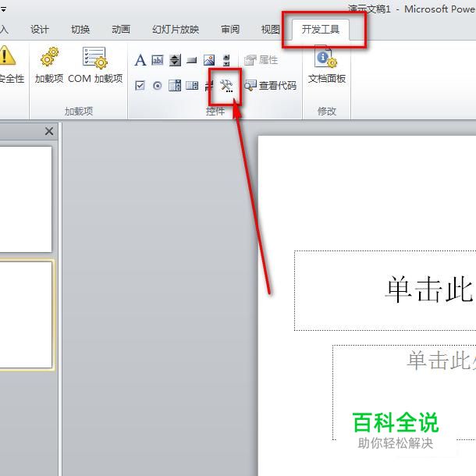Insert a Text Box control
Screen dimensions: 476x476
click(x=158, y=60)
